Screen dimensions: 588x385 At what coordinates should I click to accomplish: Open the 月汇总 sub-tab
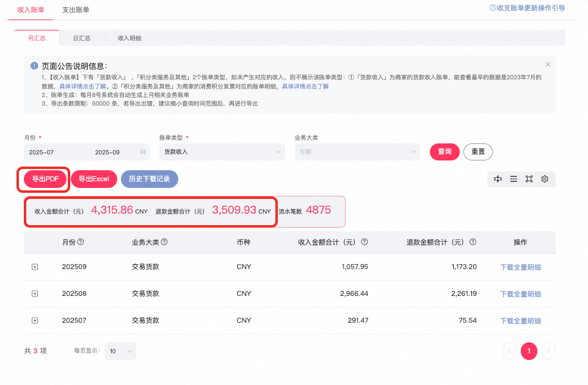(37, 38)
